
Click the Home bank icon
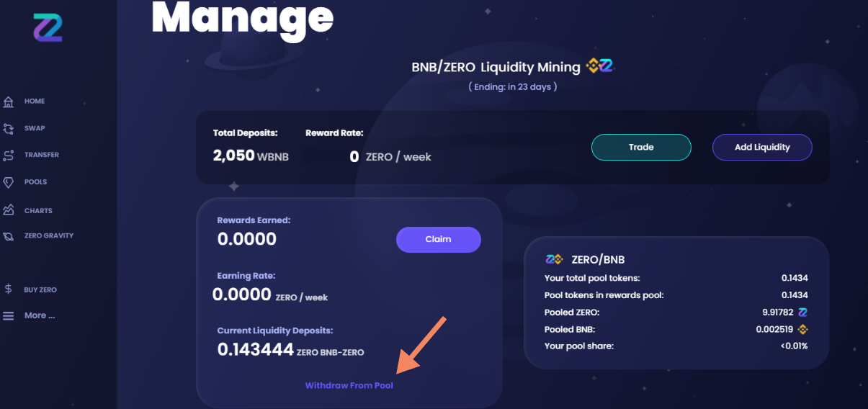pyautogui.click(x=9, y=102)
